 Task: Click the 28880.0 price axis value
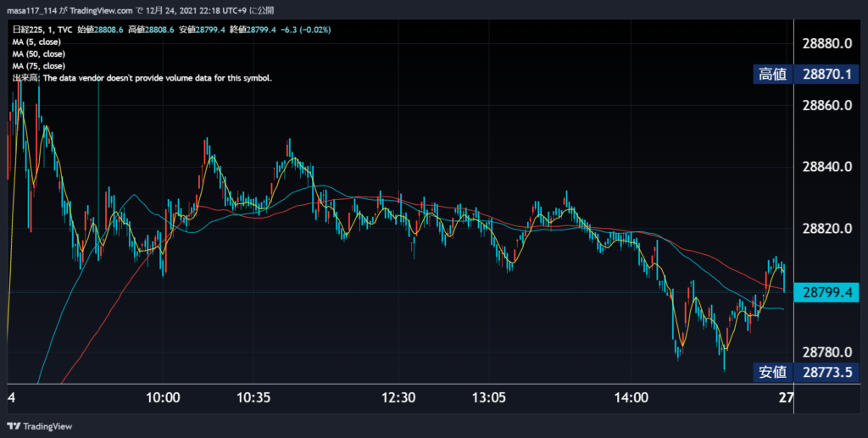click(x=827, y=44)
